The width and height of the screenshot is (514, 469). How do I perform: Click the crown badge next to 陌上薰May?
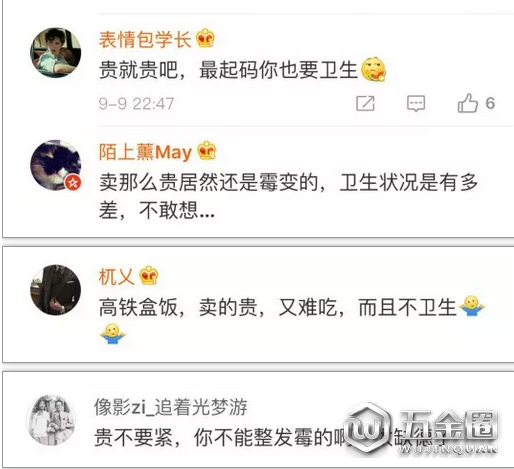207,151
